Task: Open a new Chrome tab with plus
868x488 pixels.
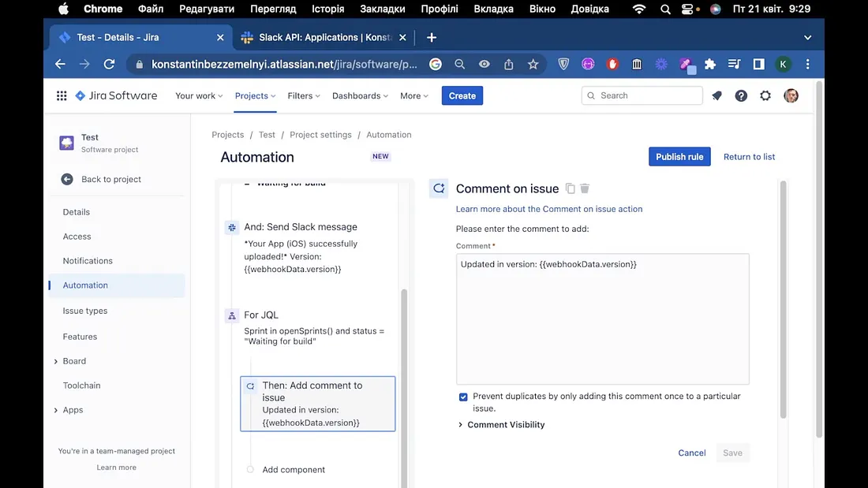Action: point(432,38)
